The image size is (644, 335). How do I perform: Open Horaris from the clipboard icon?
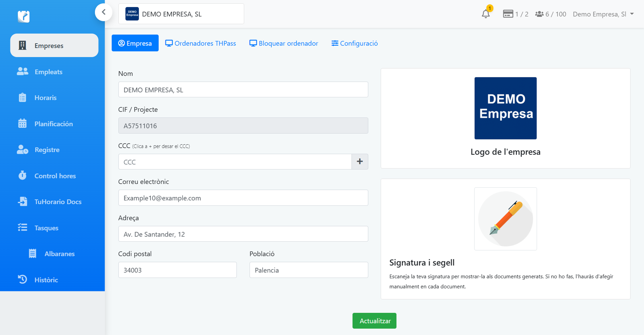22,98
